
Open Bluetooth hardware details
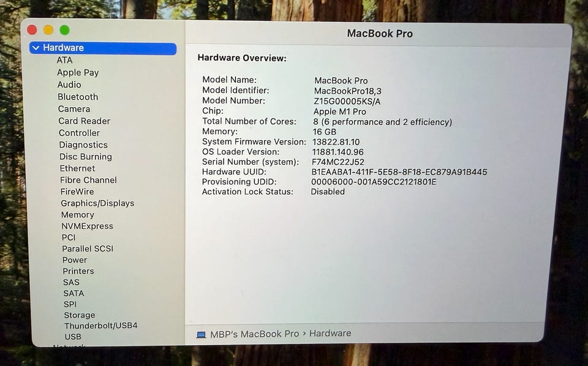click(78, 97)
